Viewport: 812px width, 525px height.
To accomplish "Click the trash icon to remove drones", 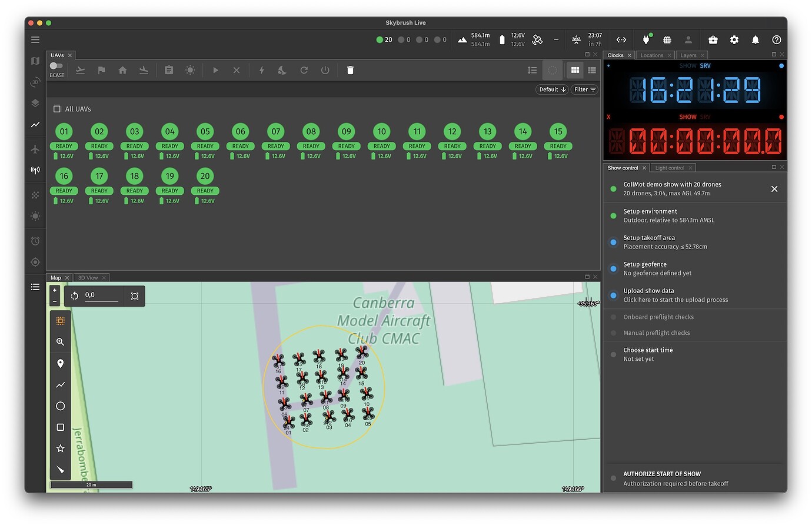I will 350,70.
